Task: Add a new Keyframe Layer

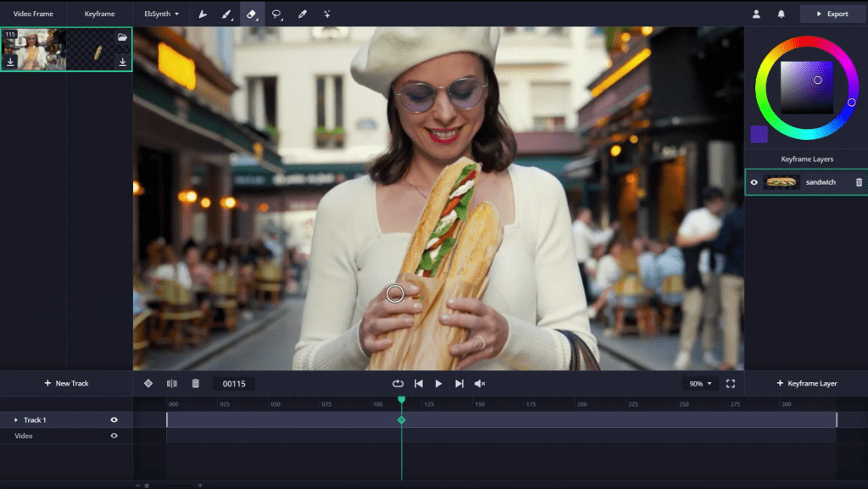Action: [x=807, y=383]
